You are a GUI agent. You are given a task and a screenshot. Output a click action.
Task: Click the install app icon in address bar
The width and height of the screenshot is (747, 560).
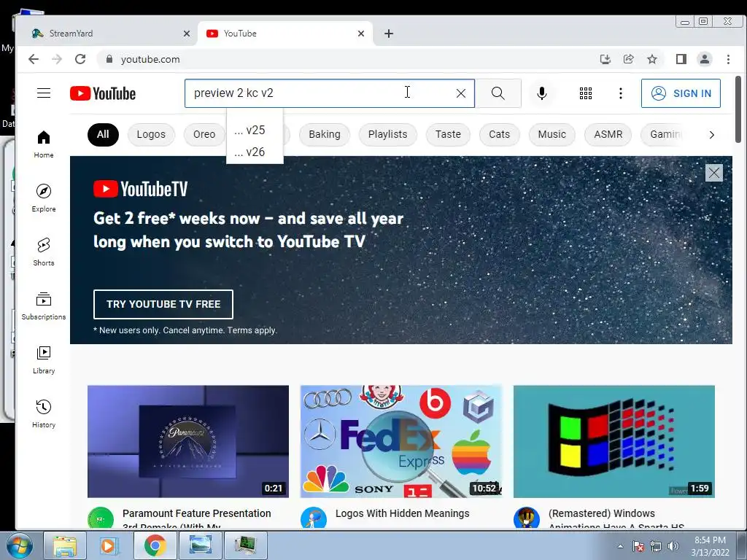point(605,59)
